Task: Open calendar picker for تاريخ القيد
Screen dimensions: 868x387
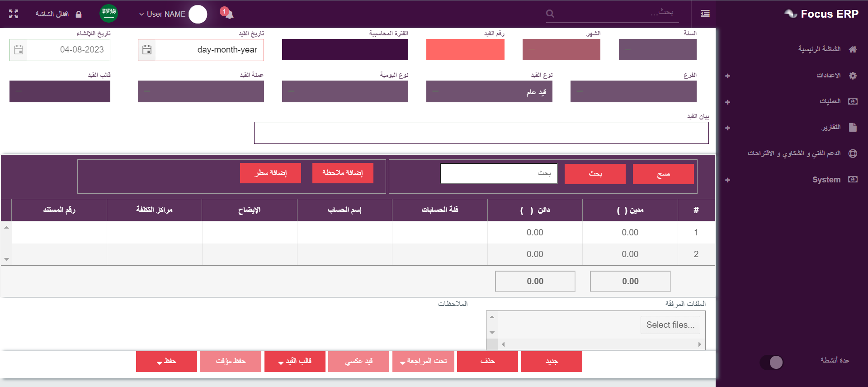Action: click(147, 50)
